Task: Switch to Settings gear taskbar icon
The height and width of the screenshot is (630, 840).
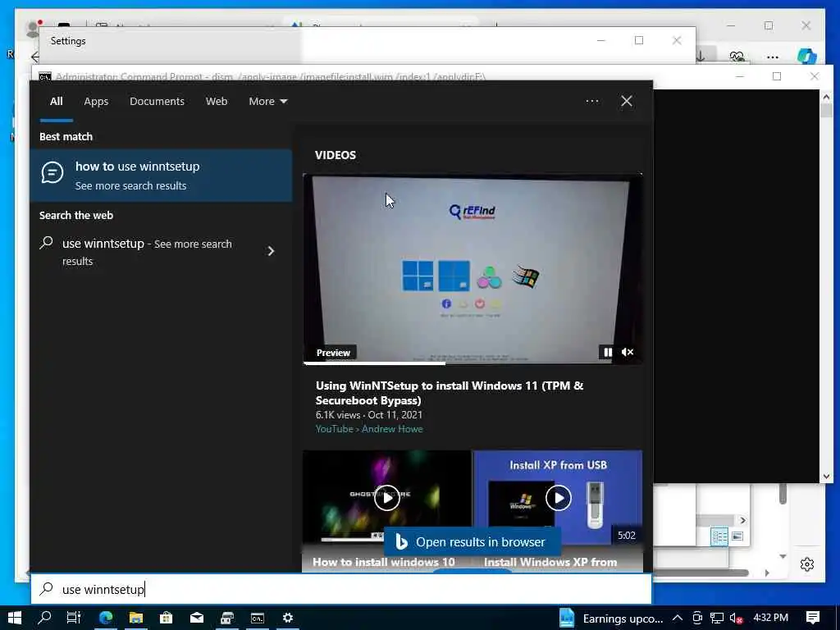Action: pos(288,619)
